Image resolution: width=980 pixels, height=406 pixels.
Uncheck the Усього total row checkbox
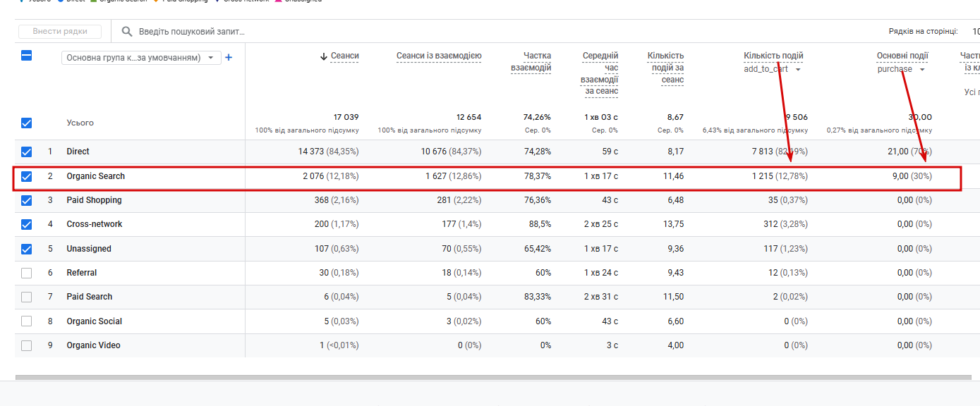[x=26, y=123]
